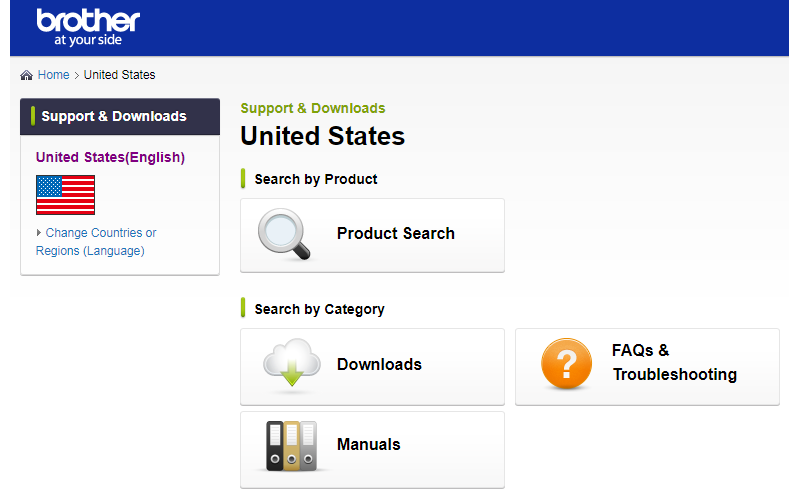789x501 pixels.
Task: Click the green Support & Downloads heading
Action: [312, 108]
